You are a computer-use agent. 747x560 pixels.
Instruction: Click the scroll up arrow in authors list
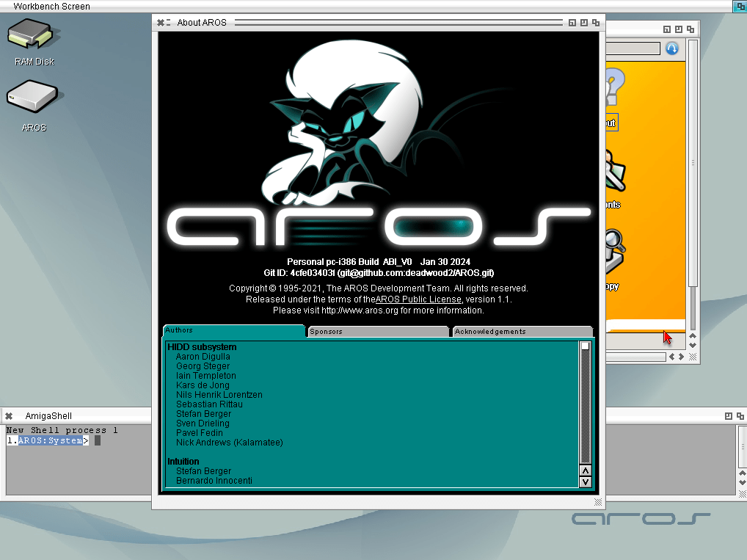586,470
